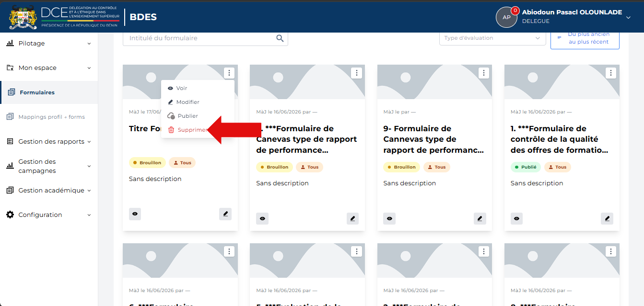Click the Brouillon badge on the 9- Formulaire card
The image size is (644, 306).
click(402, 167)
